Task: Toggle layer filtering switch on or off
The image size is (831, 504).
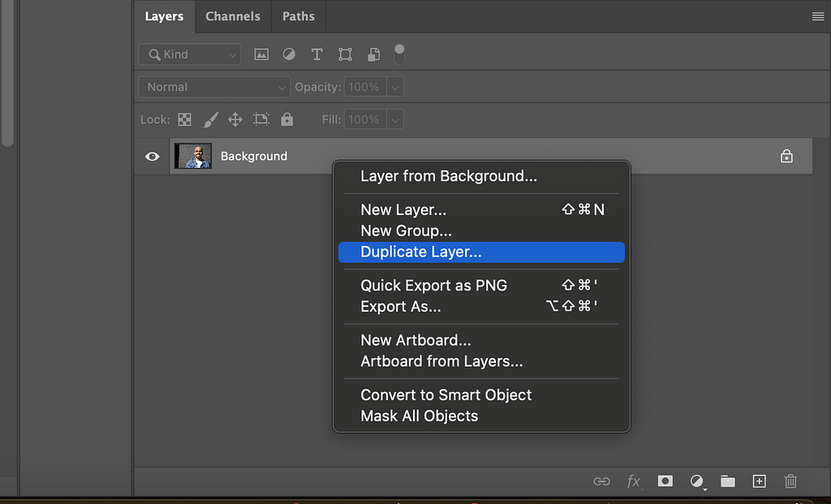Action: tap(399, 54)
